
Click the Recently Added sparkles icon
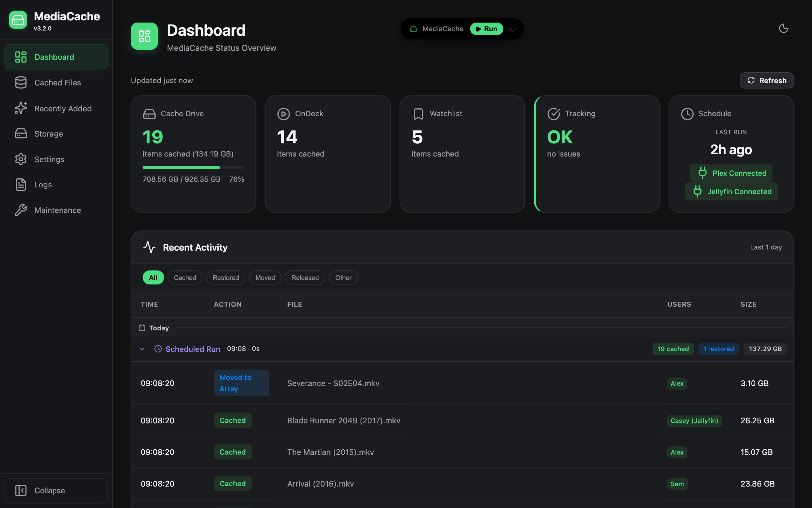click(x=21, y=108)
